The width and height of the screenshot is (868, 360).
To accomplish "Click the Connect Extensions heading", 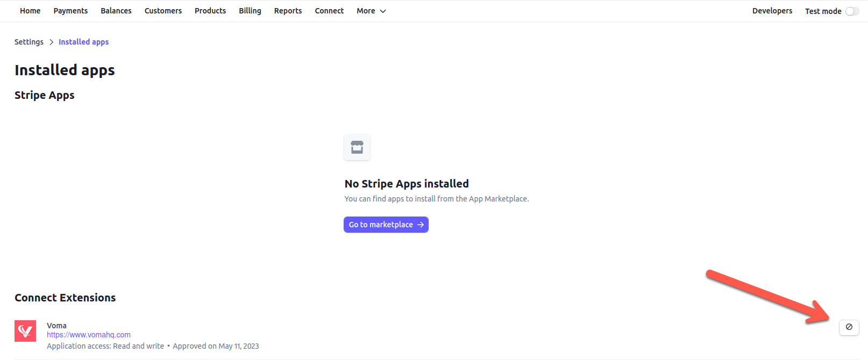I will point(65,298).
